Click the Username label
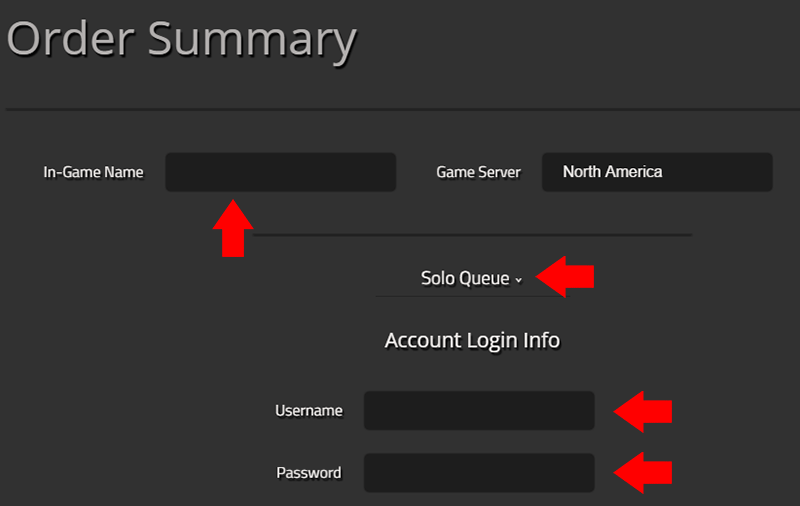This screenshot has height=506, width=800. click(308, 411)
